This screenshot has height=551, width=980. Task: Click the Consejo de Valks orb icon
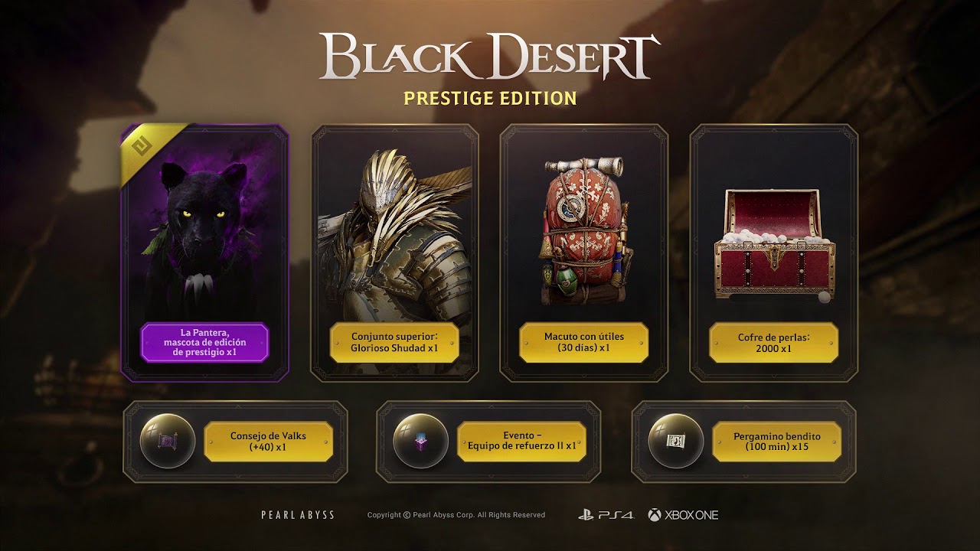point(168,442)
